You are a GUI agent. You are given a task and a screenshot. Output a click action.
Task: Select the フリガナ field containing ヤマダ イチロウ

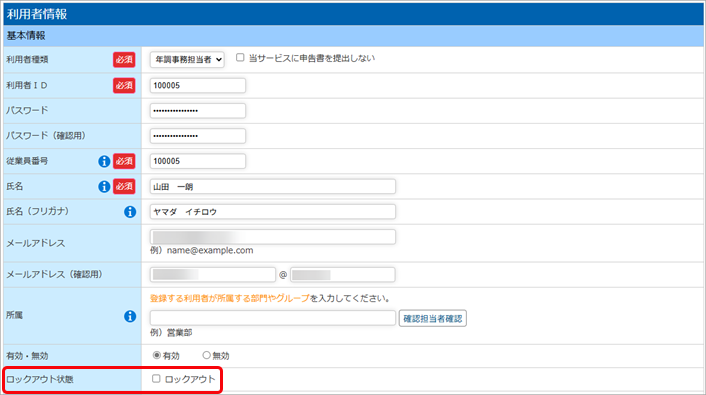[x=273, y=212]
